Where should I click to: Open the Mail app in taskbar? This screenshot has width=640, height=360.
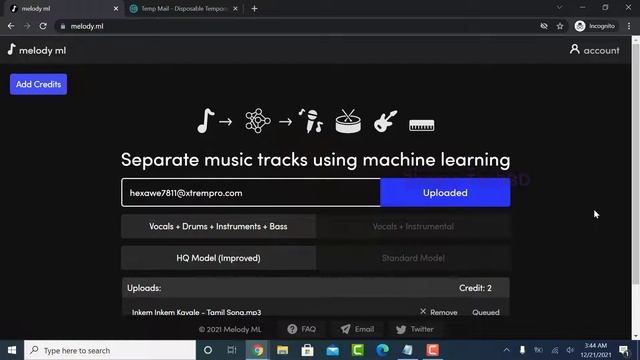(333, 350)
